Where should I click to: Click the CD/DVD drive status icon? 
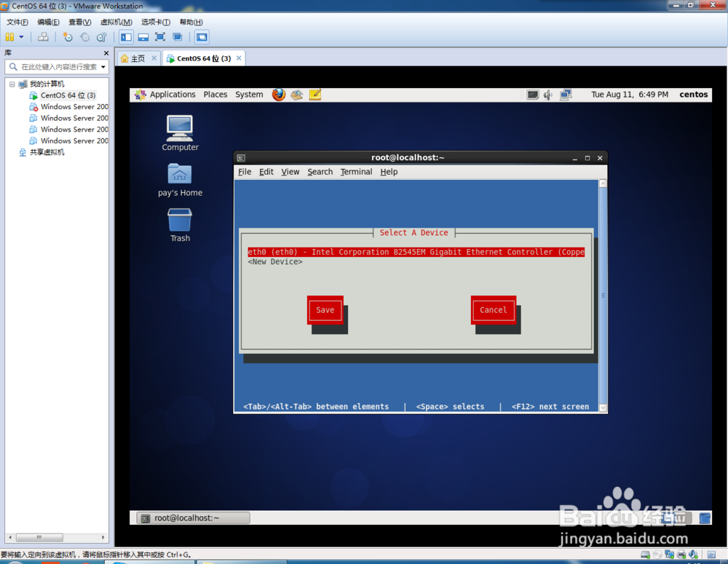click(657, 555)
